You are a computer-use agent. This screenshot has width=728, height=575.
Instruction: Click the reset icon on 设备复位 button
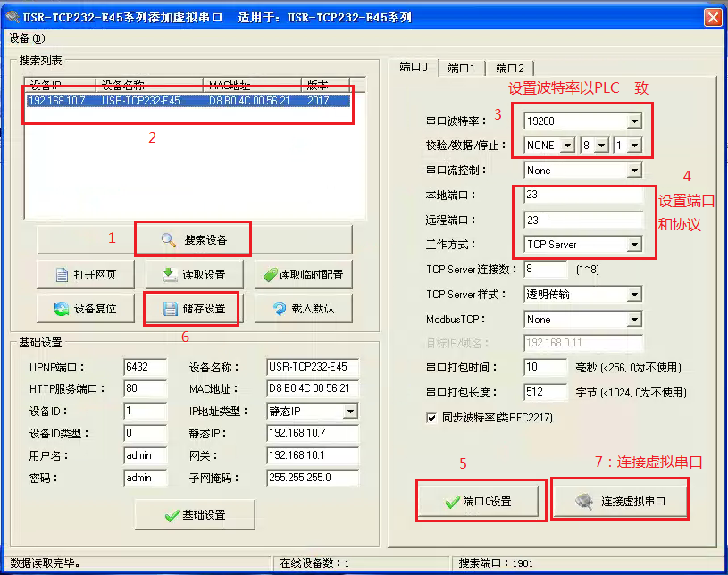[62, 309]
